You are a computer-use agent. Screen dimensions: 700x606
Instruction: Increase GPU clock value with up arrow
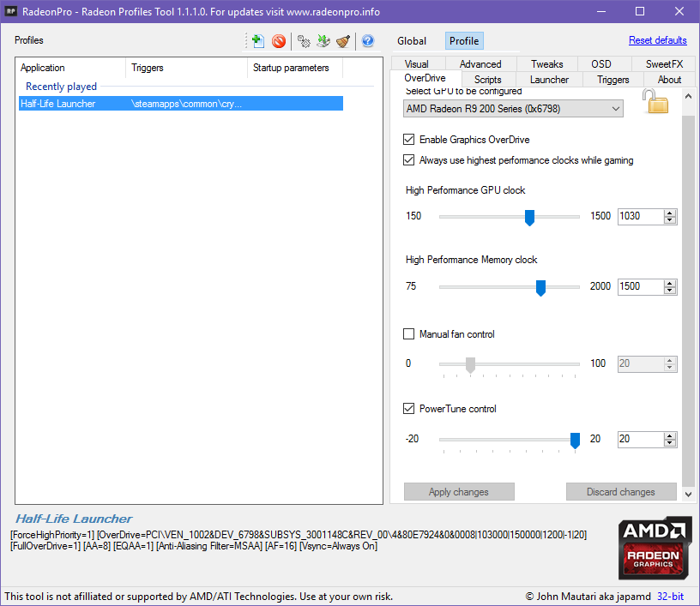[669, 213]
